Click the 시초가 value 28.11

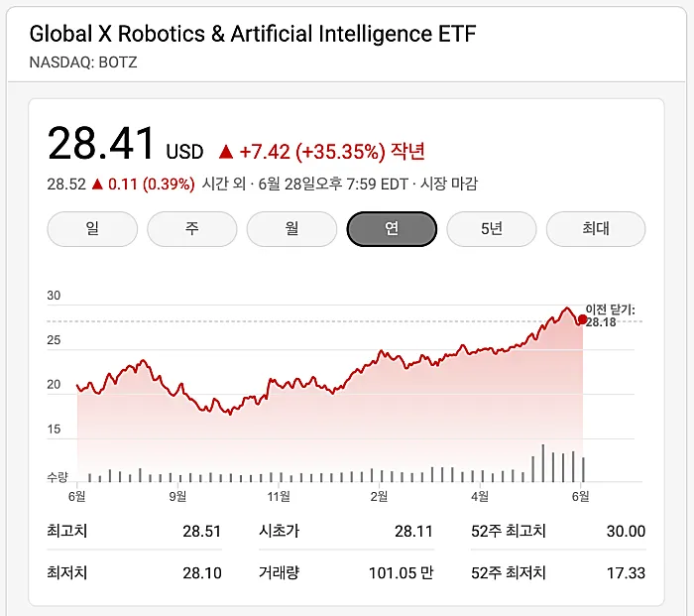pos(413,532)
